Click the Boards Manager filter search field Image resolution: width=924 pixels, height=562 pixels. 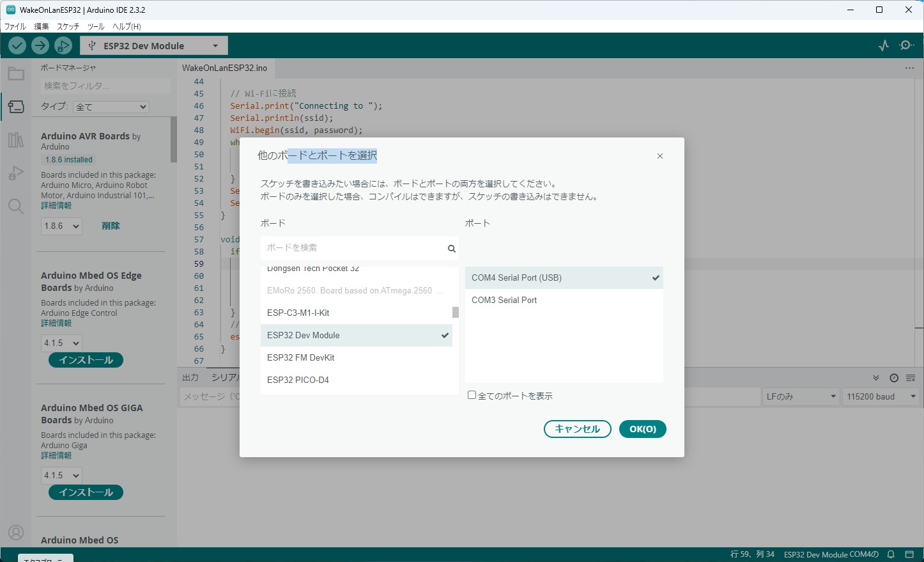(x=105, y=86)
